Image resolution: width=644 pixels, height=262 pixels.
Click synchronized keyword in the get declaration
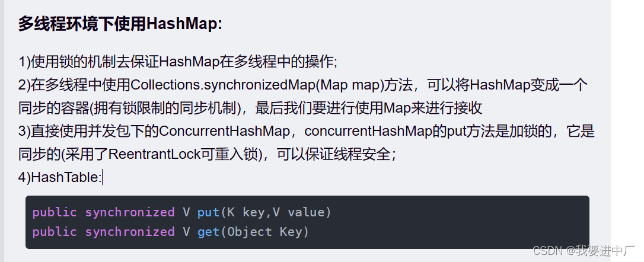[129, 232]
